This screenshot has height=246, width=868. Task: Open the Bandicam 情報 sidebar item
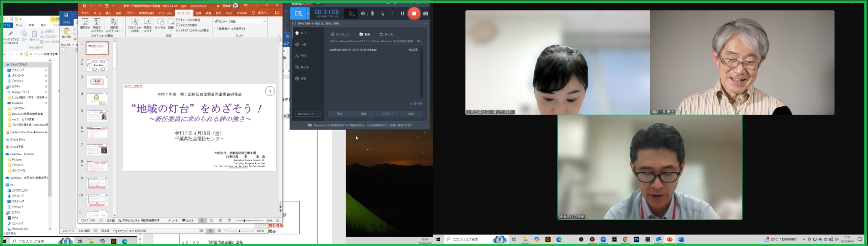click(301, 79)
